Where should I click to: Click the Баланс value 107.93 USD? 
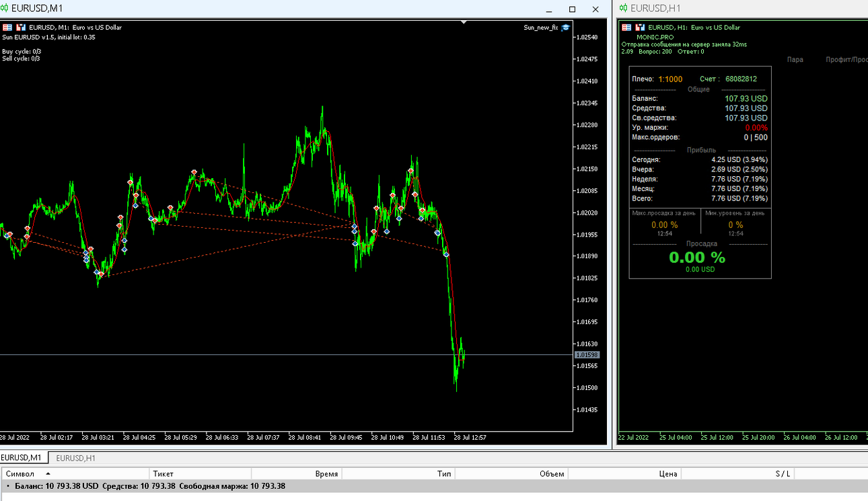click(746, 98)
